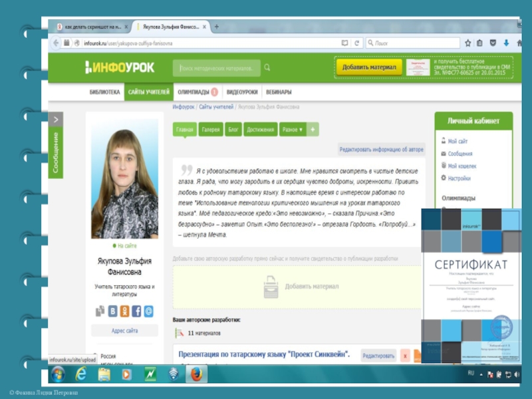The width and height of the screenshot is (532, 399).
Task: Open Настройки link in Личный кабинет
Action: [459, 178]
